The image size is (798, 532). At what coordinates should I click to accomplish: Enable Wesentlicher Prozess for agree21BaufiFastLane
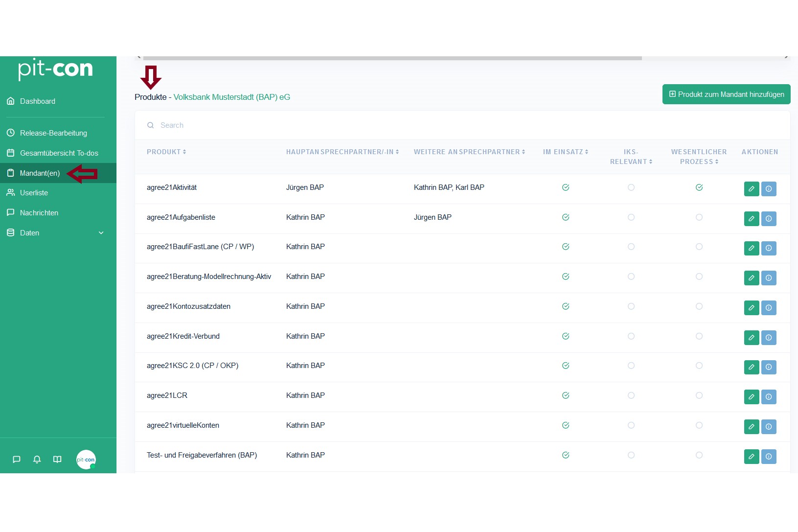click(699, 247)
